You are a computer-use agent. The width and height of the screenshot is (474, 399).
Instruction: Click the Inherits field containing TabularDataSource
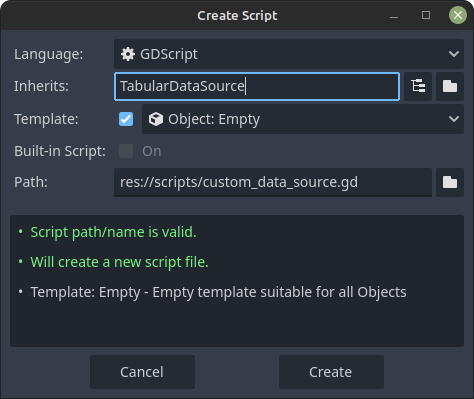point(257,86)
